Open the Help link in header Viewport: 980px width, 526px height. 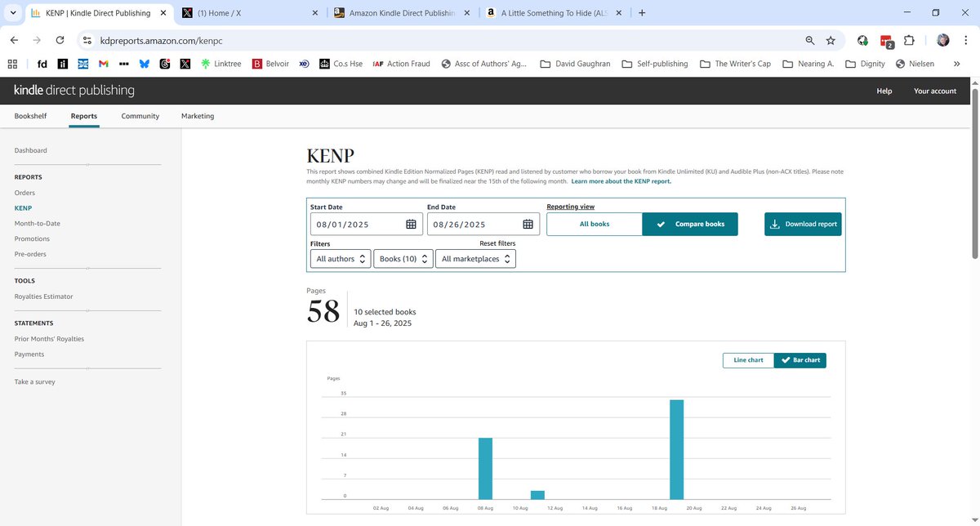[x=884, y=91]
